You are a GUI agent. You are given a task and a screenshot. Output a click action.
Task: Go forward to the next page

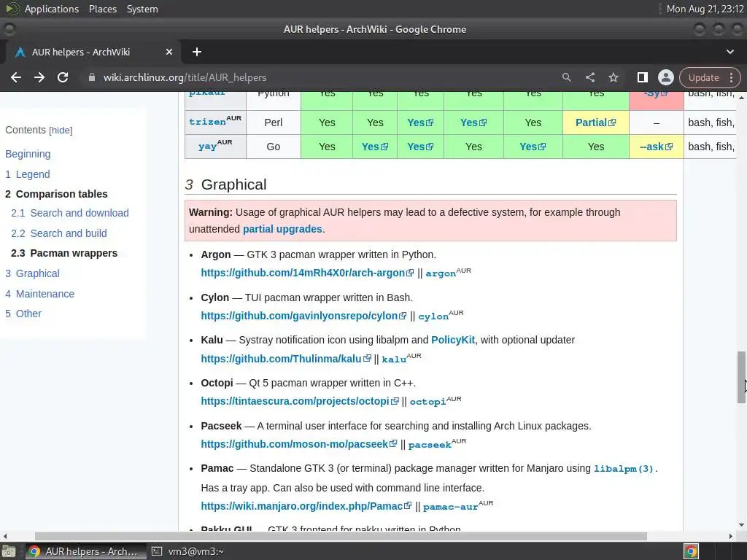pos(39,77)
